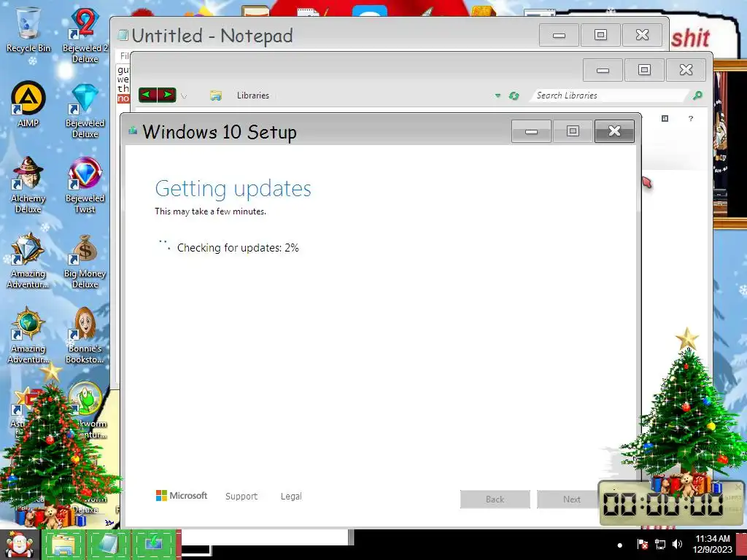Click the taskbar clock showing 11:34 AM
Image resolution: width=747 pixels, height=560 pixels.
pos(712,544)
